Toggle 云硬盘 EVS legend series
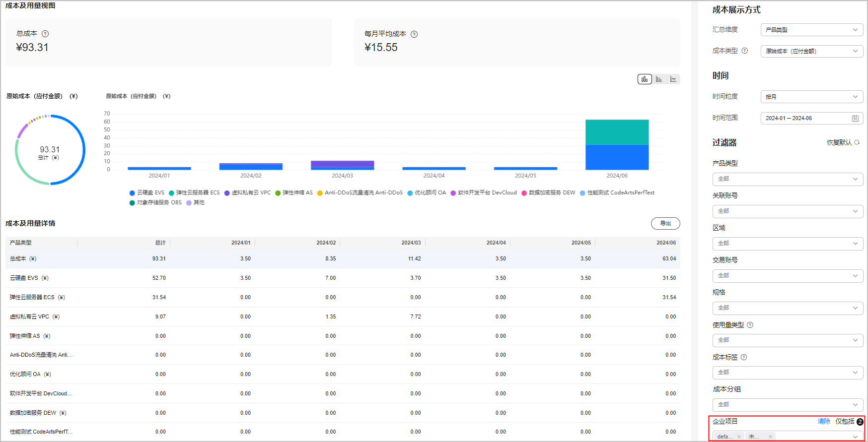This screenshot has height=442, width=868. coord(146,193)
